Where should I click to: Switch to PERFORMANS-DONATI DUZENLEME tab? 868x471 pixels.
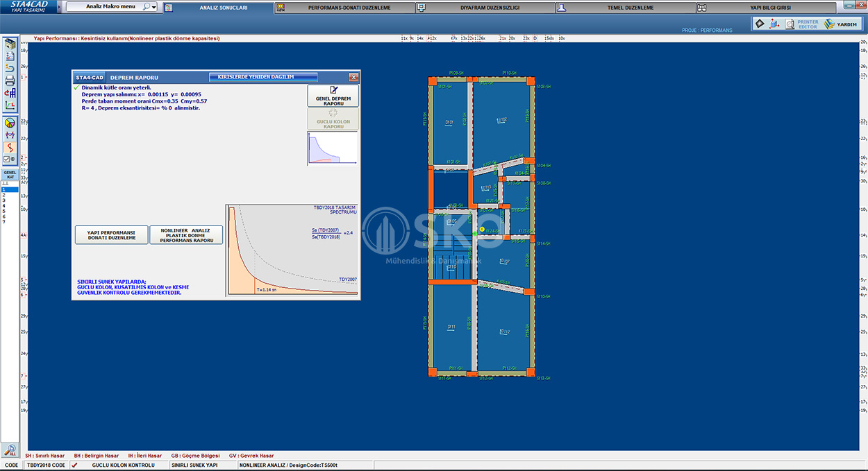coord(344,8)
